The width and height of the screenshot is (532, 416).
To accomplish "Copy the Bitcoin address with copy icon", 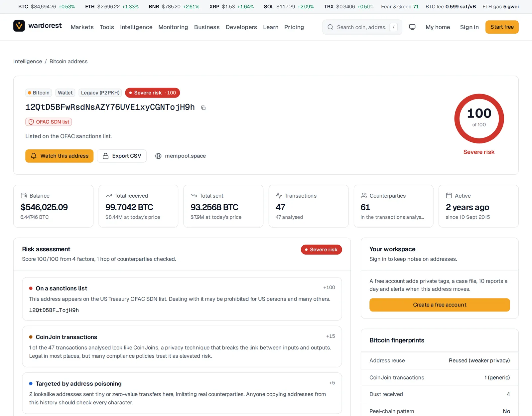I will [x=203, y=108].
